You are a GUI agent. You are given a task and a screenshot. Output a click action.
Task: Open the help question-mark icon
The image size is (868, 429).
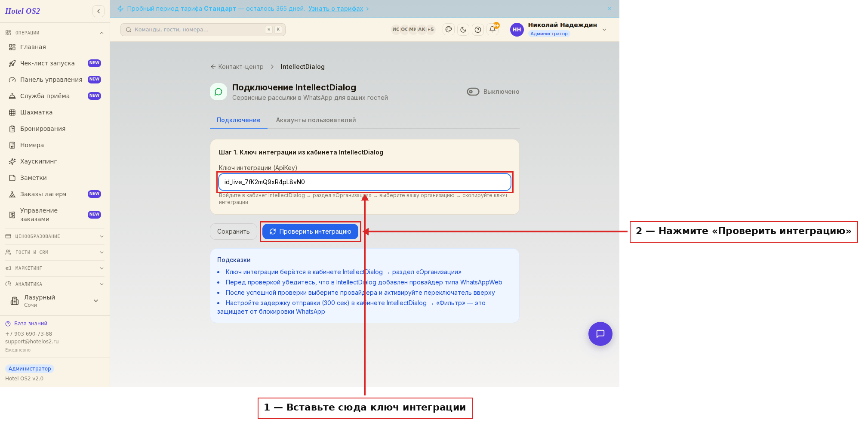pyautogui.click(x=478, y=30)
